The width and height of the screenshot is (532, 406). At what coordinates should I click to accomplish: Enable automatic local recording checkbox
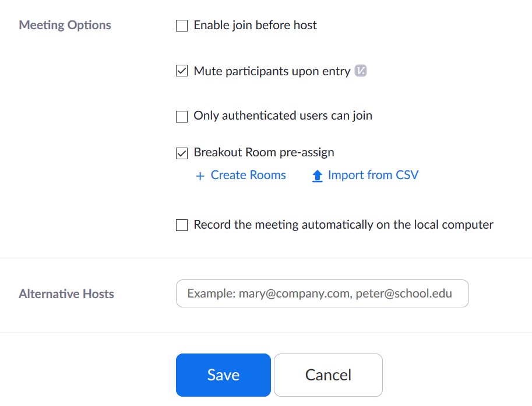pyautogui.click(x=182, y=225)
